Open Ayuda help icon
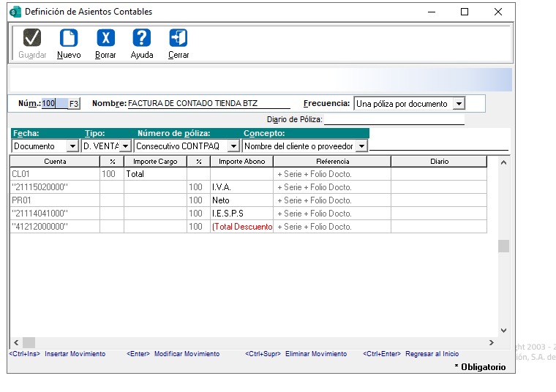Viewport: 556px width, 392px height. point(141,38)
